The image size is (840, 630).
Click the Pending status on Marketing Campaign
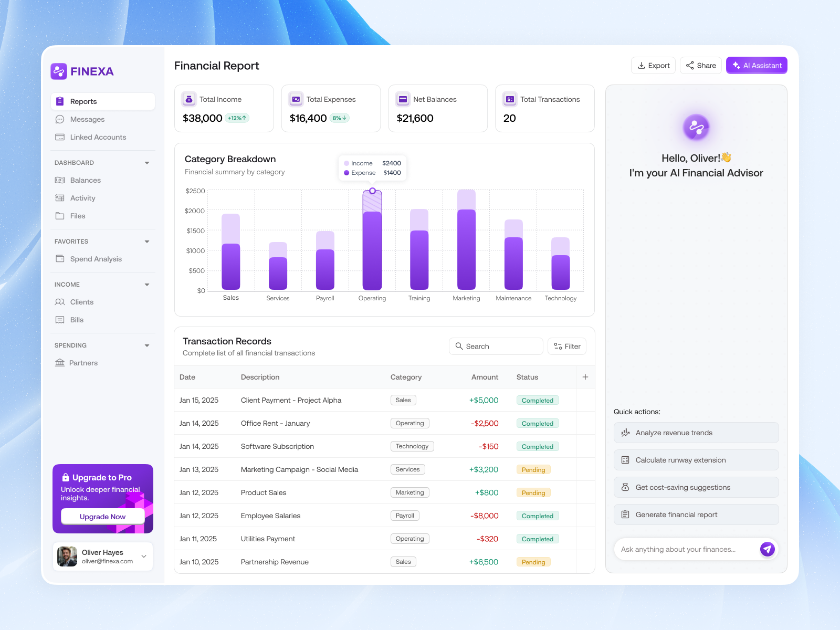tap(533, 469)
